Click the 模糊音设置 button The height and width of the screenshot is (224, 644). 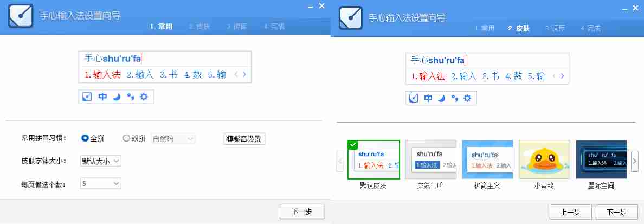coord(244,138)
